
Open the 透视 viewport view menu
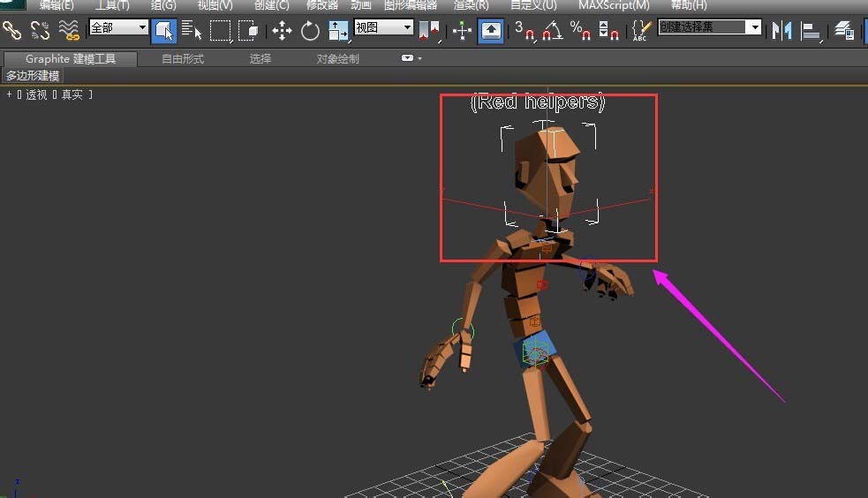pos(36,94)
